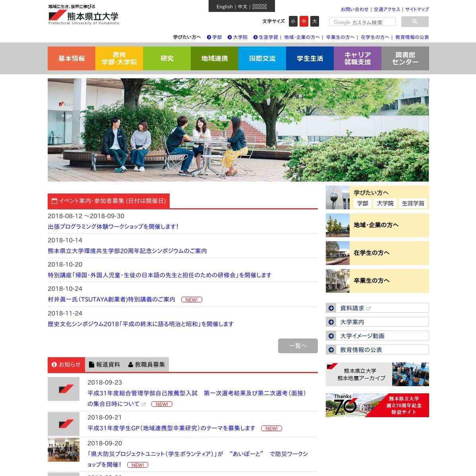The image size is (476, 476).
Task: Set font size to small (小)
Action: point(293,21)
